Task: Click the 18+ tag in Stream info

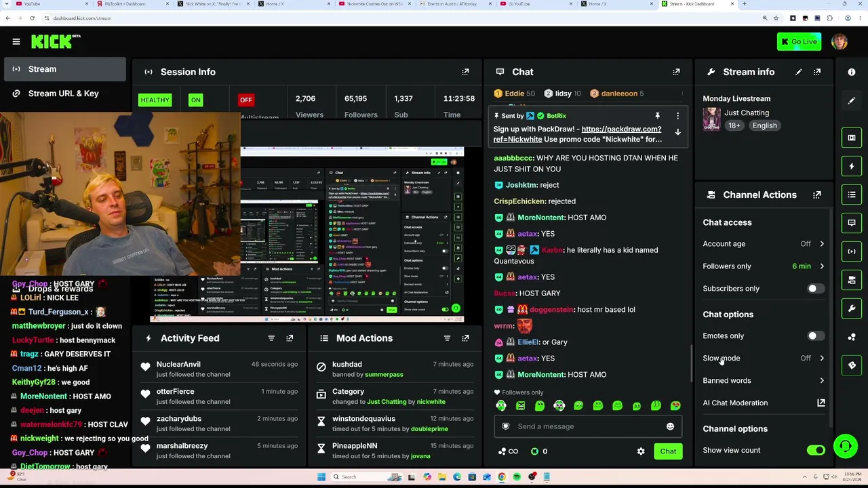Action: pos(734,125)
